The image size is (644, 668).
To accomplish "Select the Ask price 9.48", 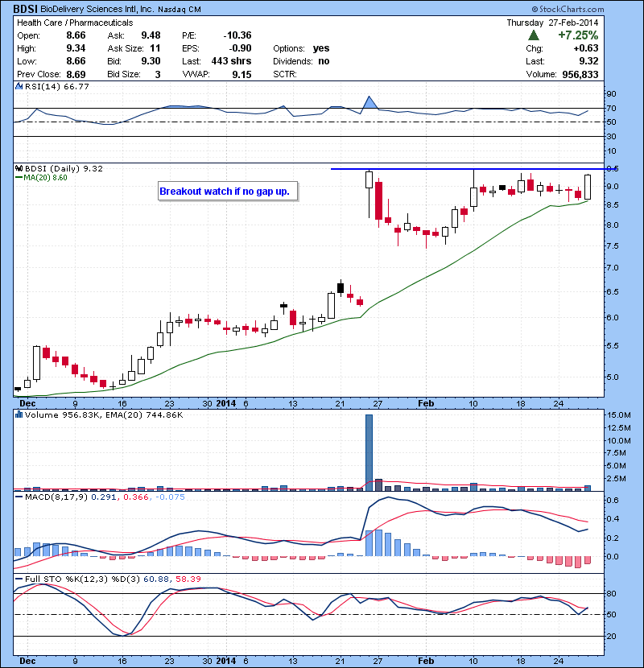I will tap(151, 35).
